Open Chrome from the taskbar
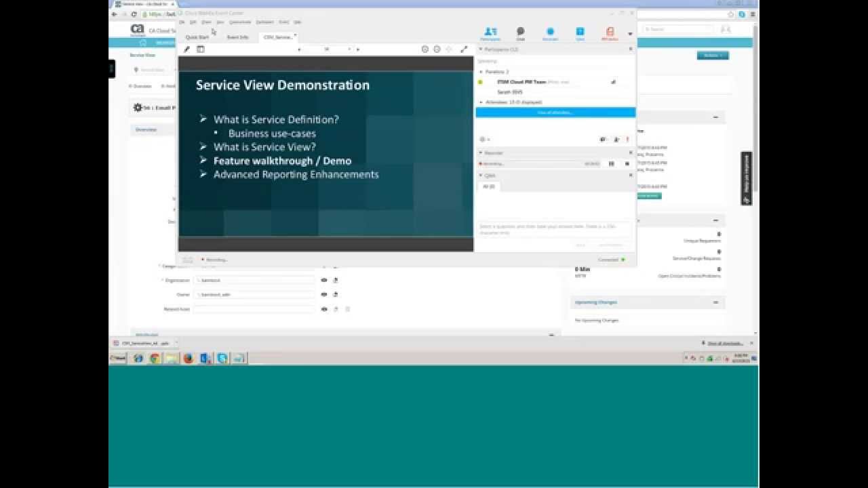 [155, 359]
